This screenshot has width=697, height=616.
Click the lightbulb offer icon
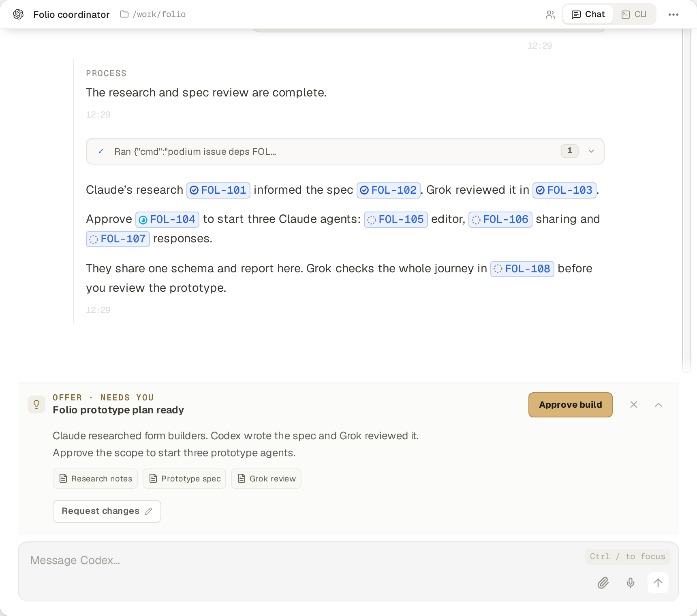point(36,404)
